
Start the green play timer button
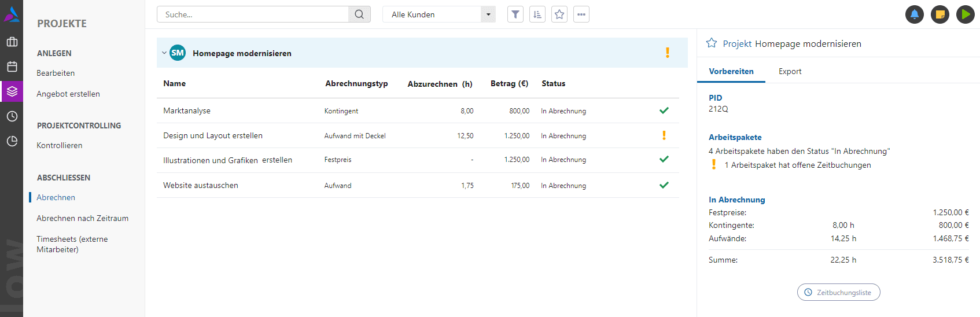(965, 14)
